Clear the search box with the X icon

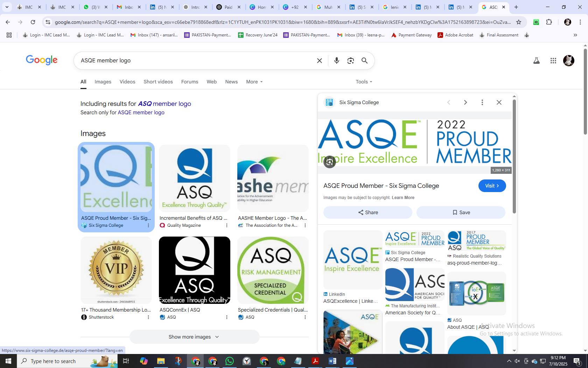(319, 61)
